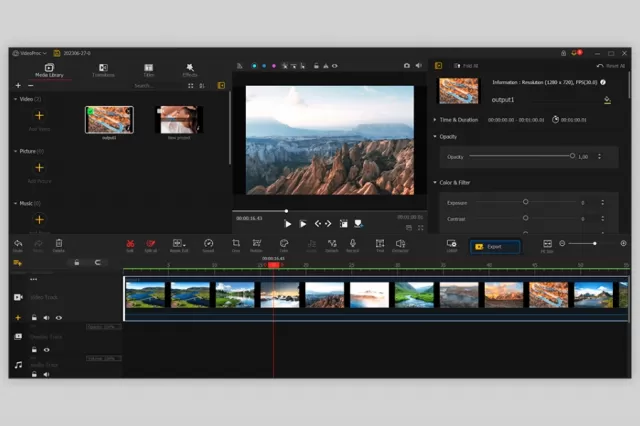Undo the last action
The width and height of the screenshot is (640, 426).
pos(18,245)
